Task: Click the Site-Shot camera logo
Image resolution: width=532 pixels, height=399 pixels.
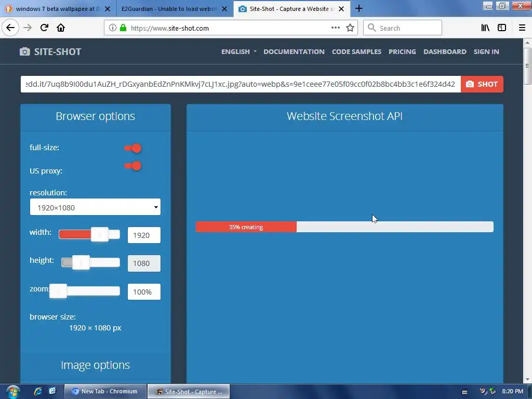Action: (x=25, y=51)
